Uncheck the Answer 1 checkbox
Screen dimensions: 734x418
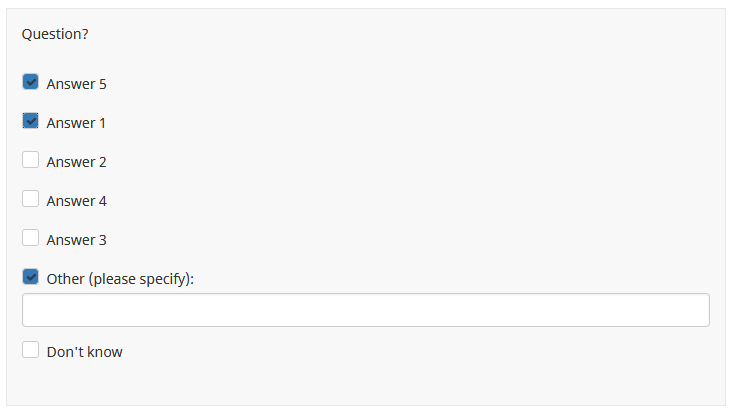(30, 121)
